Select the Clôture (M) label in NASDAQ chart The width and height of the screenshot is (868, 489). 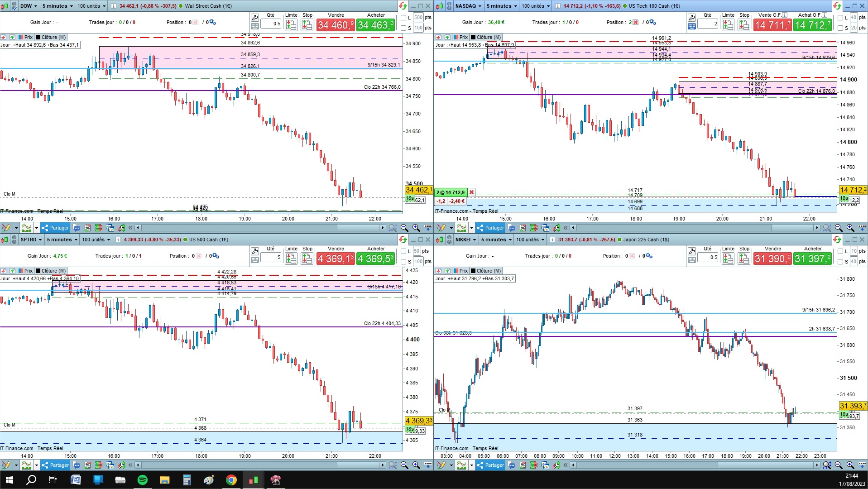486,37
